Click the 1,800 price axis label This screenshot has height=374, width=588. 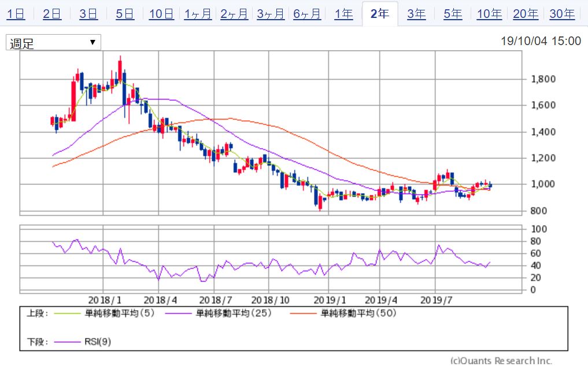543,79
